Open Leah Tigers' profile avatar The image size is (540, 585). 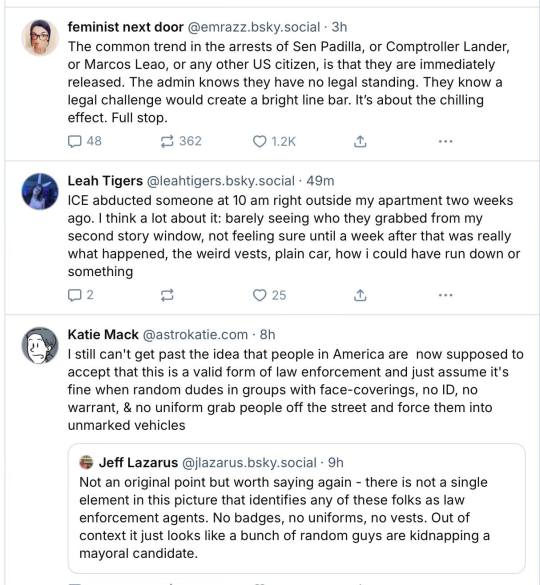pyautogui.click(x=40, y=191)
